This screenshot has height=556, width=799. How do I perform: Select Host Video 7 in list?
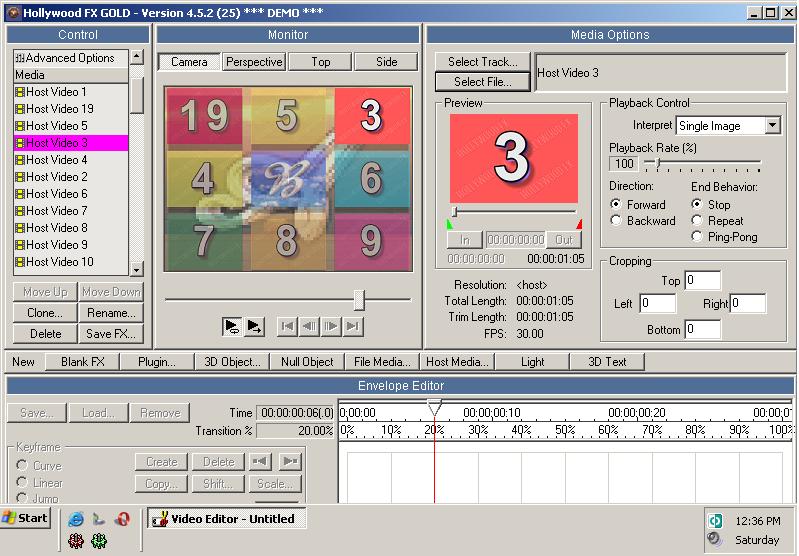click(x=71, y=211)
